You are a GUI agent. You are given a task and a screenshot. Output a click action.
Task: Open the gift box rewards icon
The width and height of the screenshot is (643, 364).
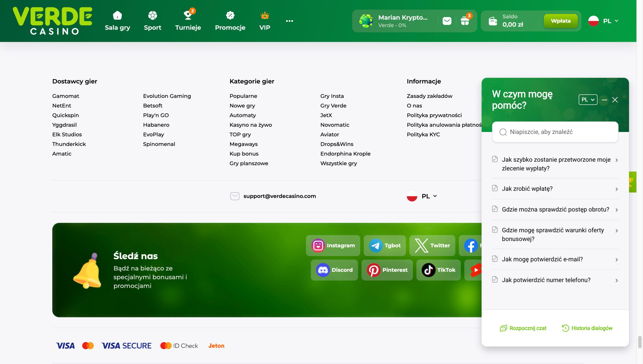pos(465,21)
